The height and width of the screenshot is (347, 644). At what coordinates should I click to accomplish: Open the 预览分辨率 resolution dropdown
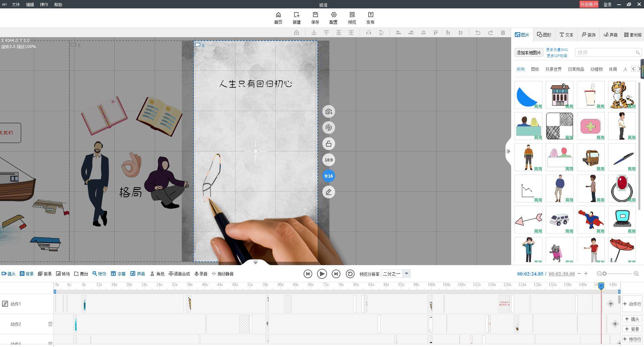(406, 274)
